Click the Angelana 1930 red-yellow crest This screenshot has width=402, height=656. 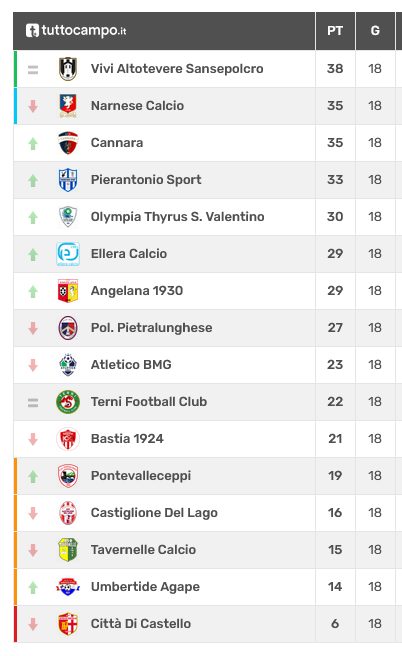coord(68,291)
